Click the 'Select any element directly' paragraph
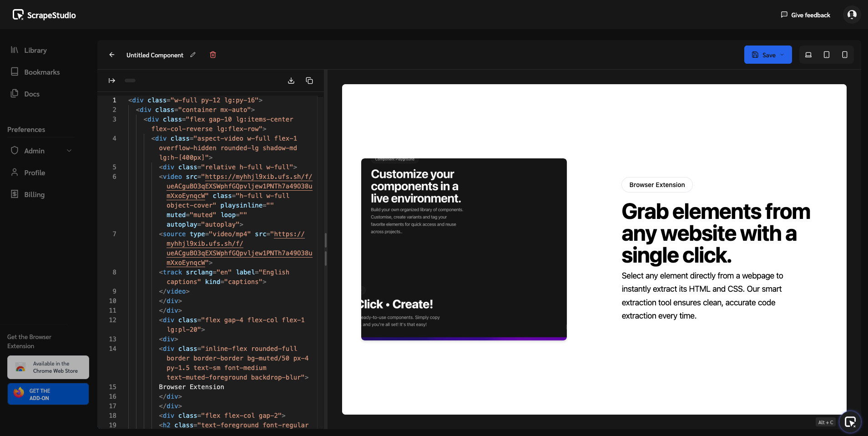Screen dimensions: 868x436 click(x=702, y=296)
